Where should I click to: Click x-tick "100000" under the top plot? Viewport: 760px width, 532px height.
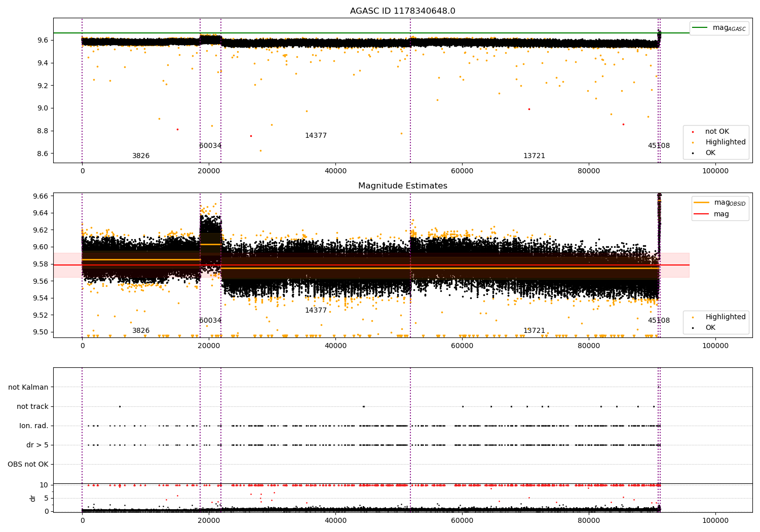pyautogui.click(x=715, y=171)
